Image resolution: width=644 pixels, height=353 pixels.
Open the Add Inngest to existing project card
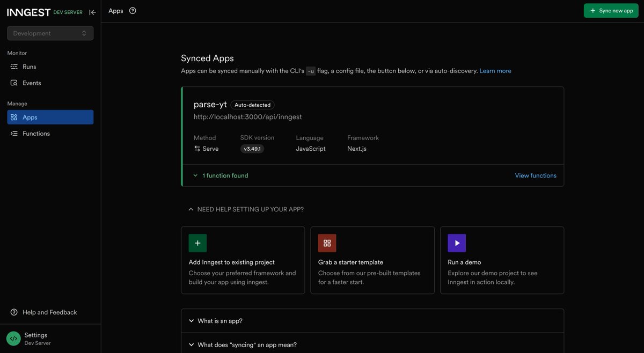click(243, 260)
